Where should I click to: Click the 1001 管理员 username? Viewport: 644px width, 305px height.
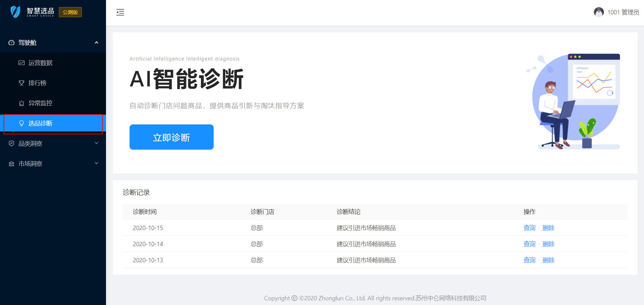623,12
